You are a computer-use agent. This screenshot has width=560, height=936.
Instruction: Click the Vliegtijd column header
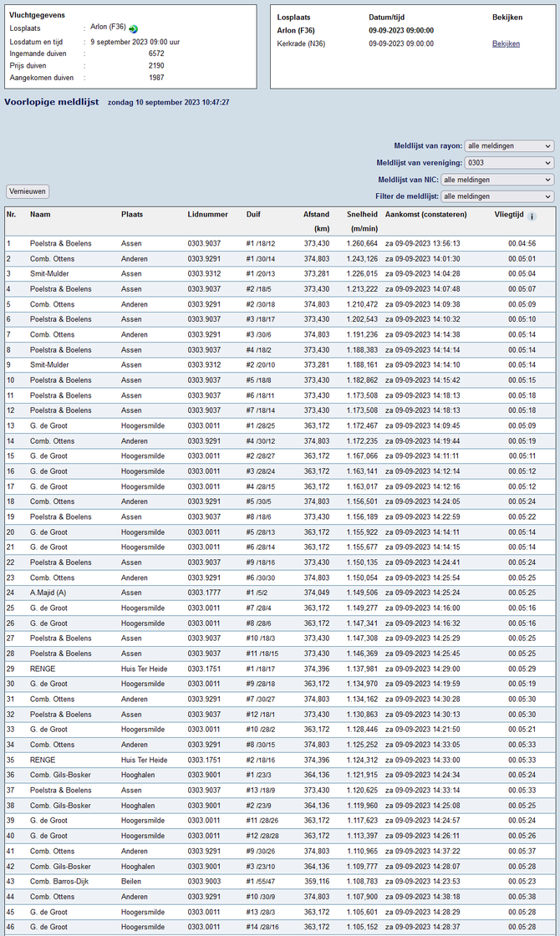[x=509, y=214]
